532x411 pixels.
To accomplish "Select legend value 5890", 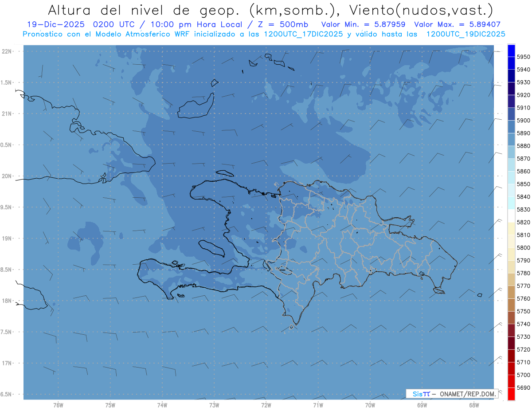I will [524, 133].
